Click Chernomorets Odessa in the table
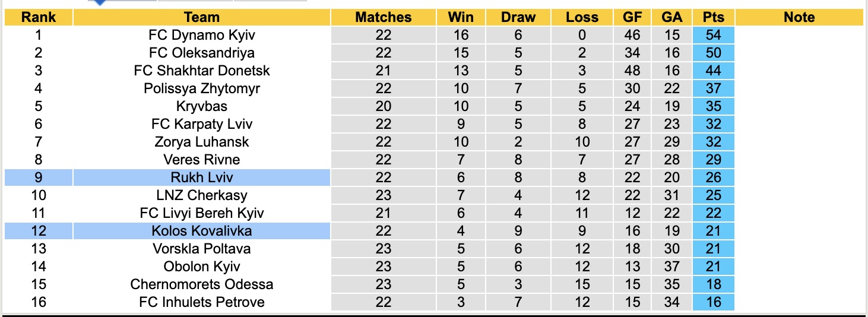Image resolution: width=868 pixels, height=317 pixels. [x=202, y=284]
